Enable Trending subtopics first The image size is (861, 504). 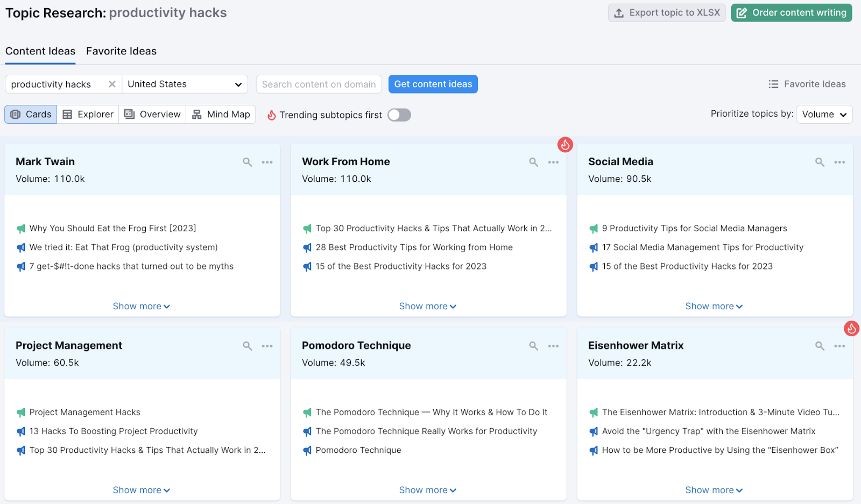click(x=399, y=115)
